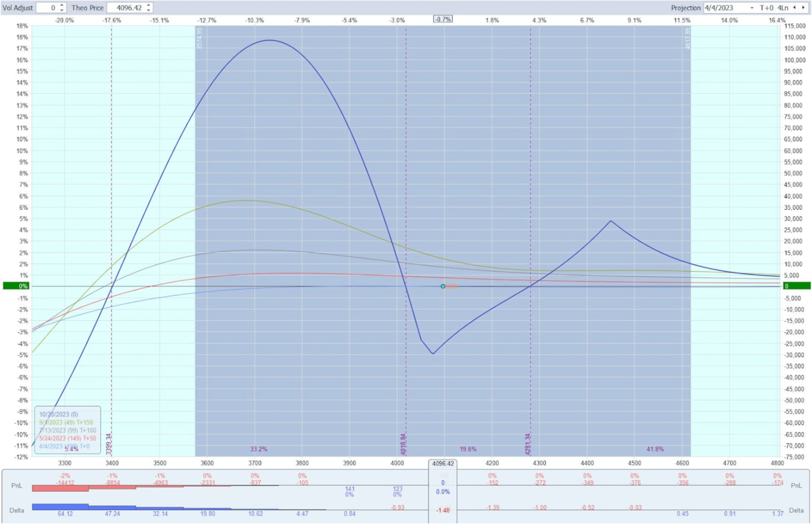Select the 5/24/2023 (149) T+50 legend entry
The image size is (812, 525).
pos(67,438)
